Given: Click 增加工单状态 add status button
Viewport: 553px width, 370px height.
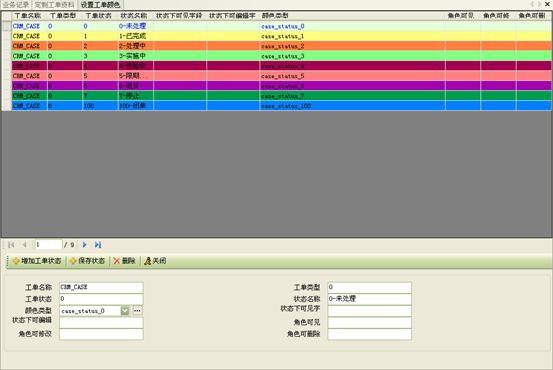Looking at the screenshot, I should point(37,261).
